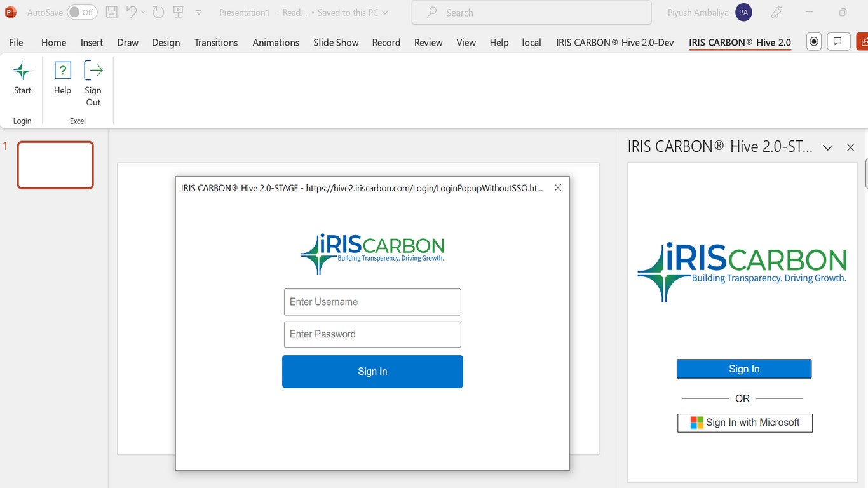Click the Save icon in title bar
This screenshot has height=488, width=868.
(111, 12)
